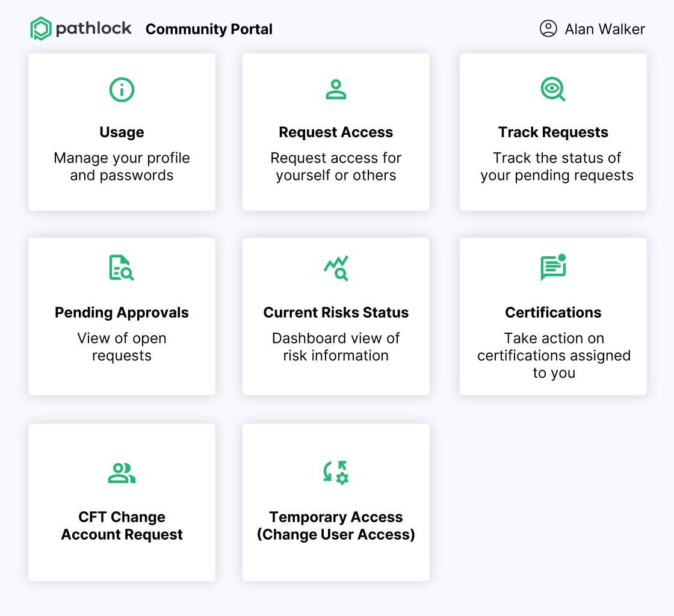Click the Pathlock logo icon
The image size is (674, 616).
click(x=41, y=29)
